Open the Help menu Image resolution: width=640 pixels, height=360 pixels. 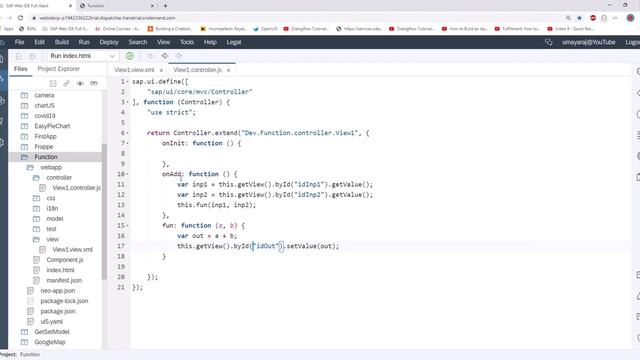pos(210,42)
